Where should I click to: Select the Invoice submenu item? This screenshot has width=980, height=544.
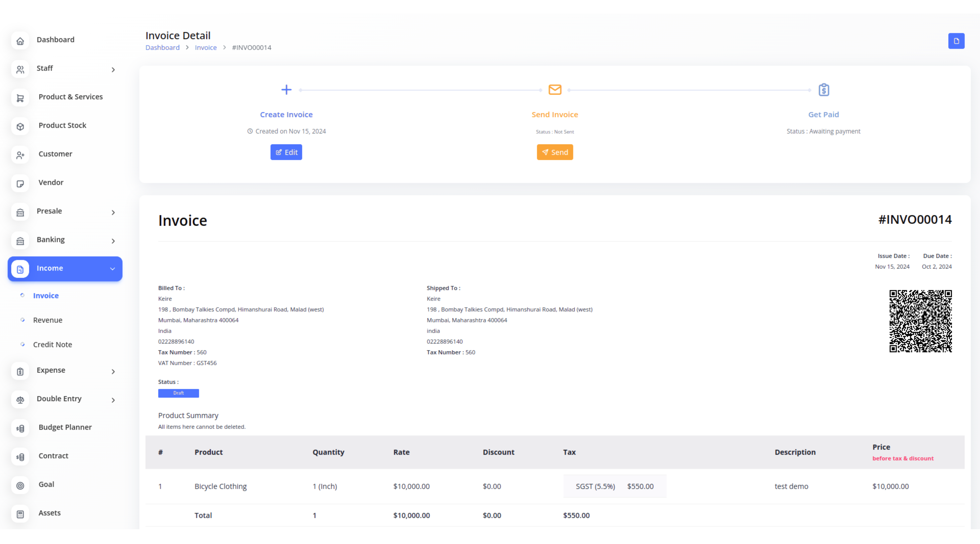pos(46,295)
